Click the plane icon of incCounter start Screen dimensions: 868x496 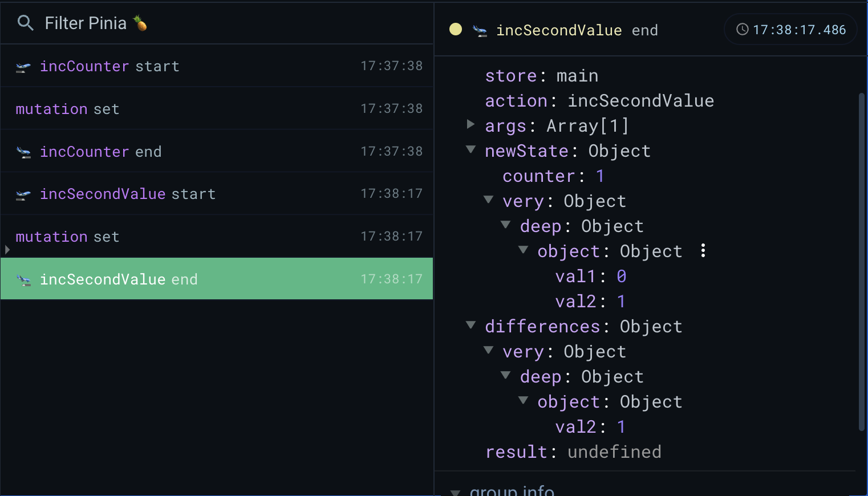point(23,67)
